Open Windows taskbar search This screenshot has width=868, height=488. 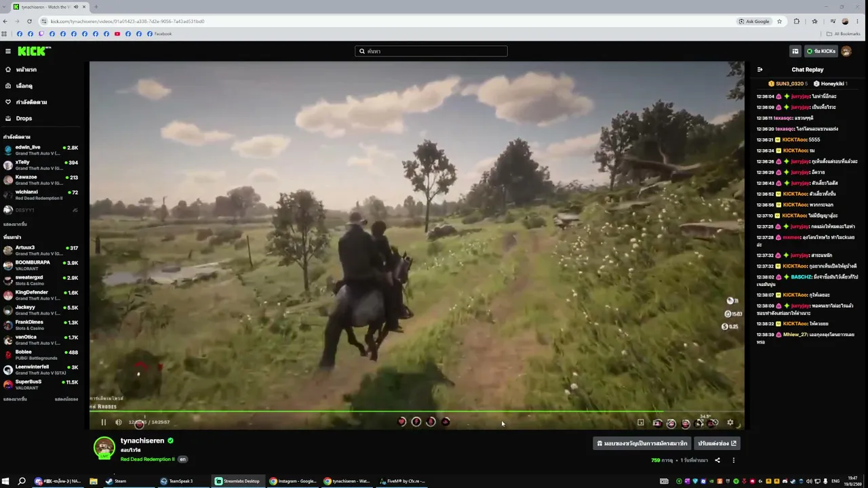pos(22,481)
